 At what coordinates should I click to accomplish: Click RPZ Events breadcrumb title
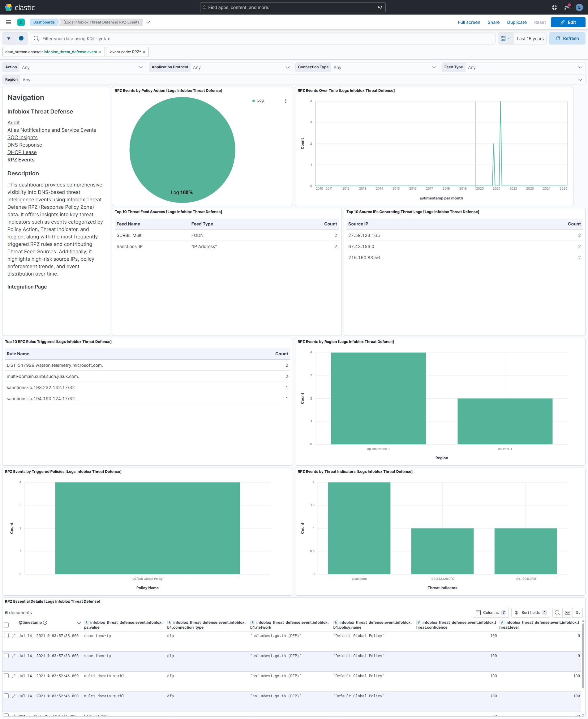(x=101, y=22)
